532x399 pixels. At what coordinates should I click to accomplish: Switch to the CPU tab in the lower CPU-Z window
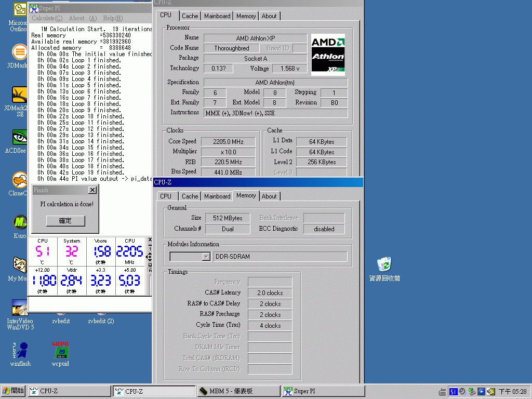point(166,196)
